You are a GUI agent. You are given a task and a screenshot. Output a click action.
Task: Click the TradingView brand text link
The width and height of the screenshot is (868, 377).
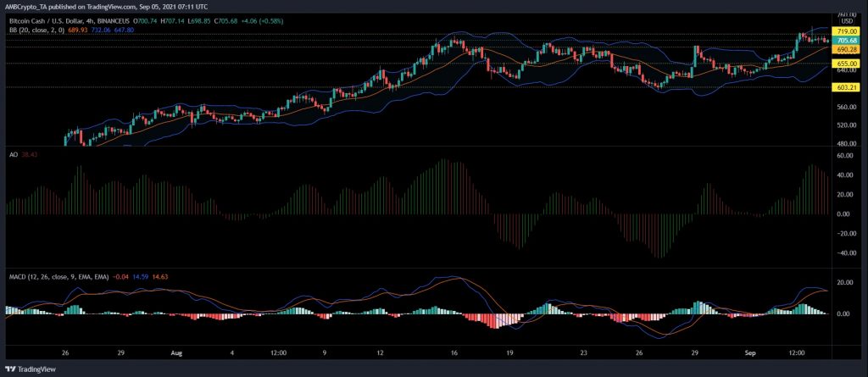click(x=38, y=370)
